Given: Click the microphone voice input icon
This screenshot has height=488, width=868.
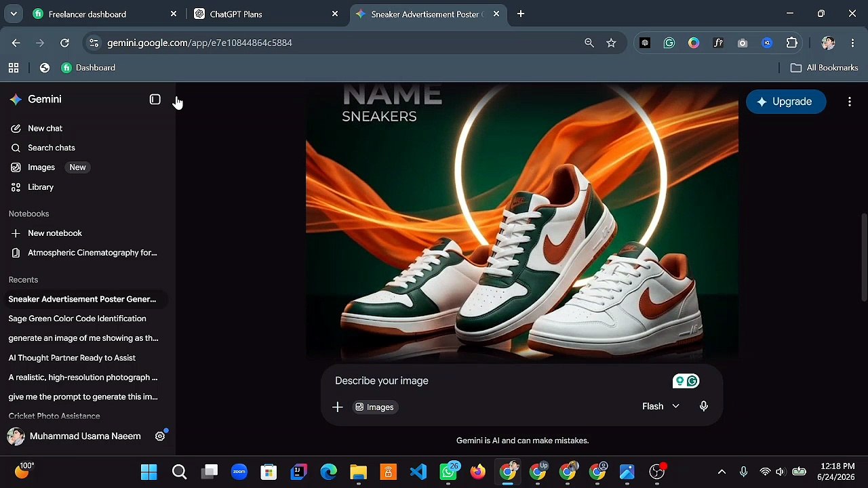Looking at the screenshot, I should coord(704,406).
